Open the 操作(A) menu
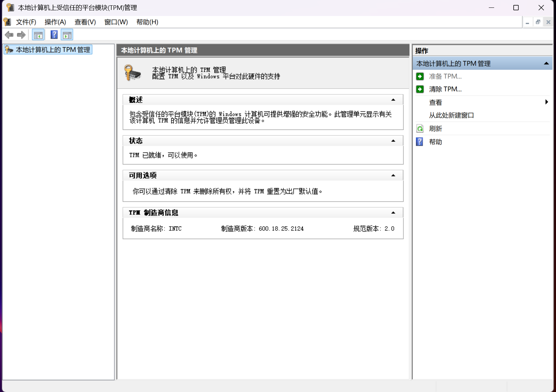The image size is (556, 392). tap(55, 22)
